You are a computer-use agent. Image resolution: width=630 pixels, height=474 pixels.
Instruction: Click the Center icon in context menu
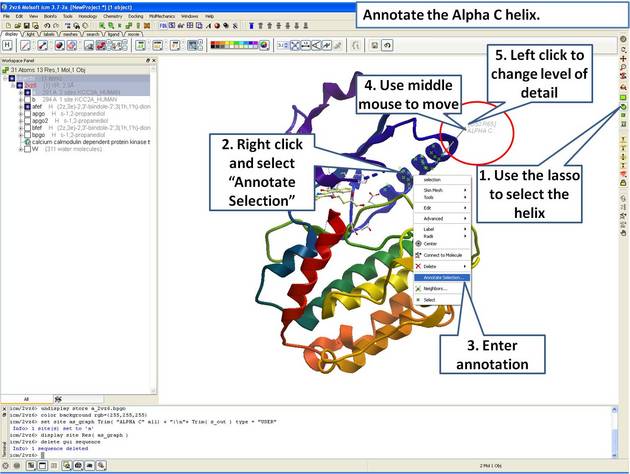pos(418,243)
